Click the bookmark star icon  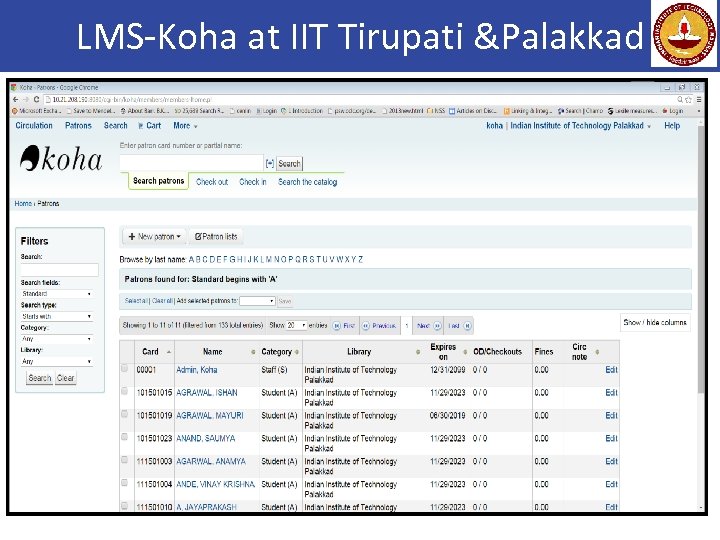688,100
